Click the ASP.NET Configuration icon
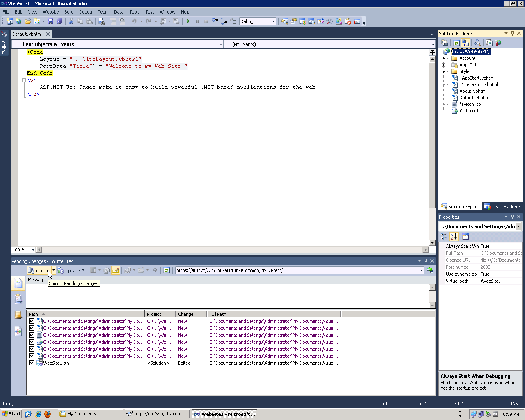The width and height of the screenshot is (525, 420). point(498,43)
